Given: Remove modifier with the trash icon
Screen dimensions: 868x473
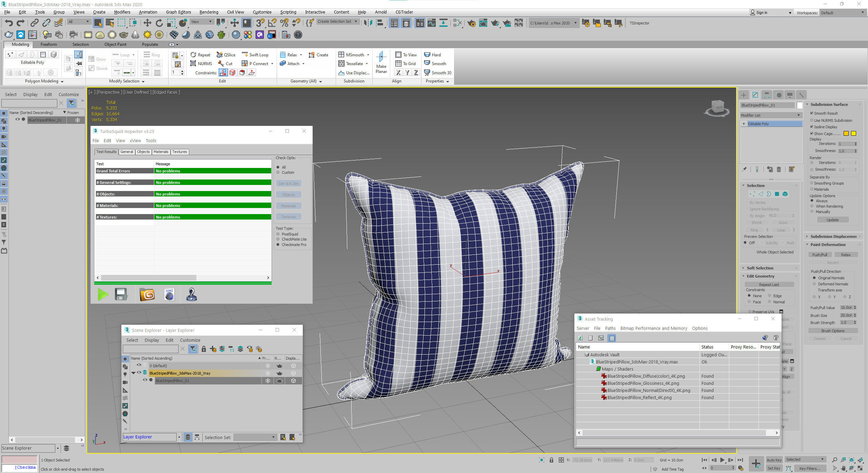Looking at the screenshot, I should pyautogui.click(x=779, y=169).
